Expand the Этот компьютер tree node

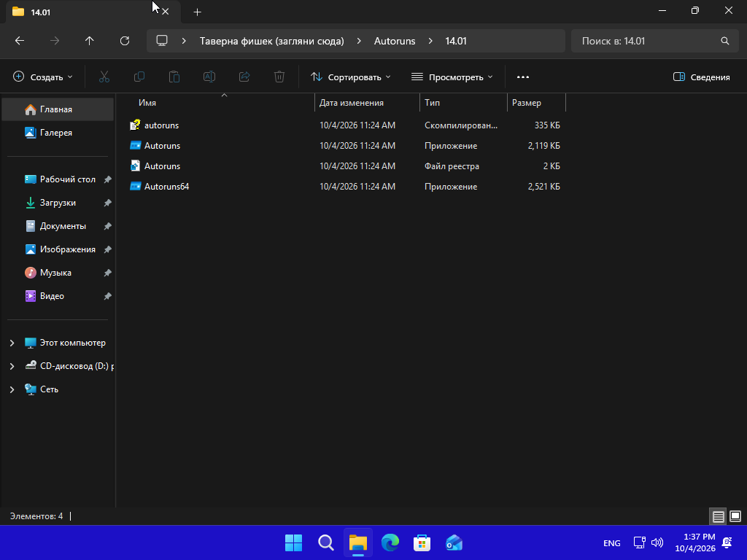pyautogui.click(x=12, y=343)
